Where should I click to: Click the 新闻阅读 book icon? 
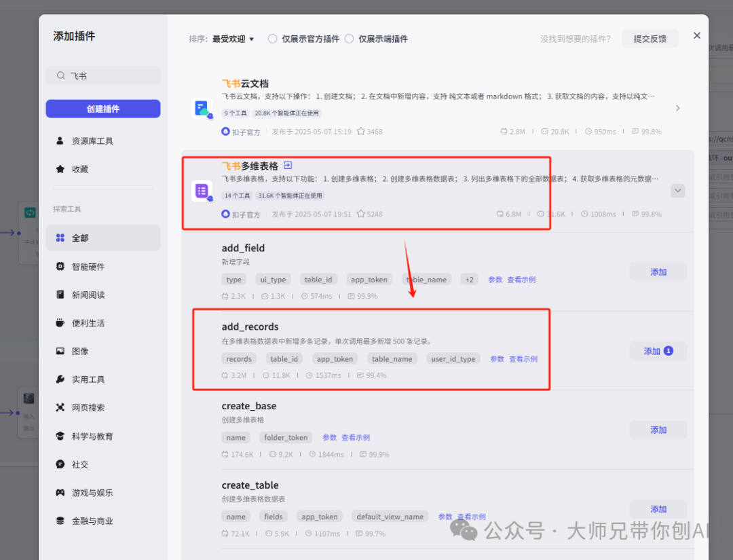click(x=60, y=295)
